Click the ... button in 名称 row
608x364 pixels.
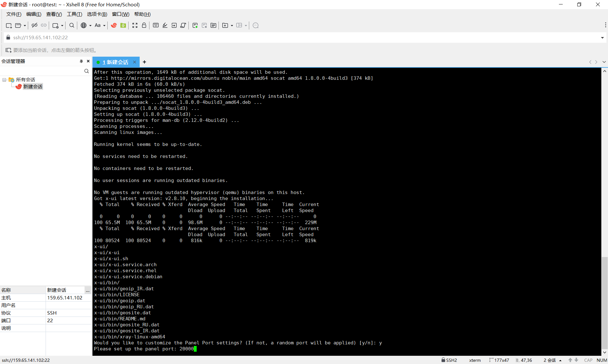(x=88, y=290)
